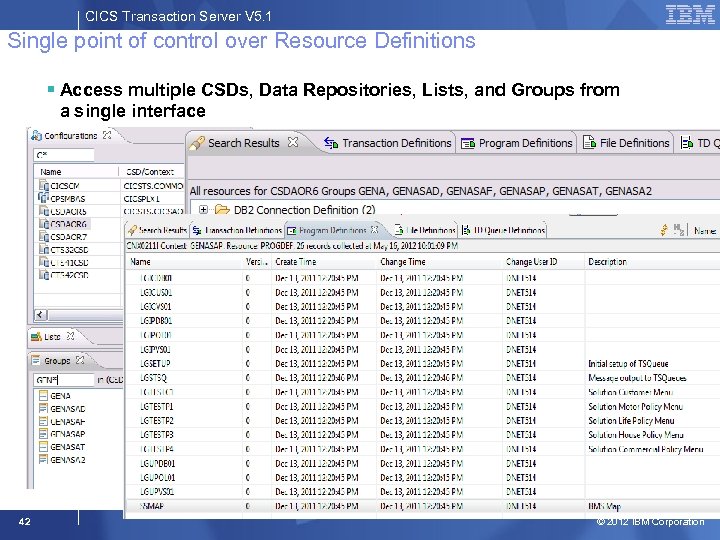Click the CTS32CSD configuration icon

tap(44, 249)
